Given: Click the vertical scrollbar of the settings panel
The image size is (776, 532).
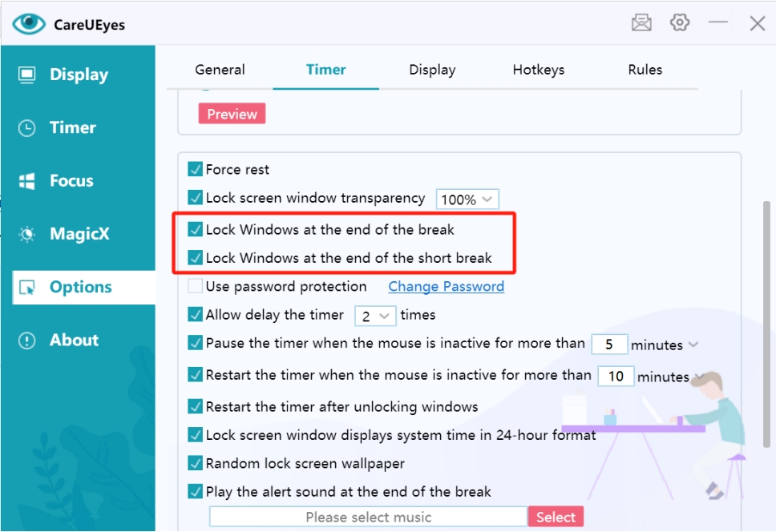Looking at the screenshot, I should pyautogui.click(x=766, y=320).
